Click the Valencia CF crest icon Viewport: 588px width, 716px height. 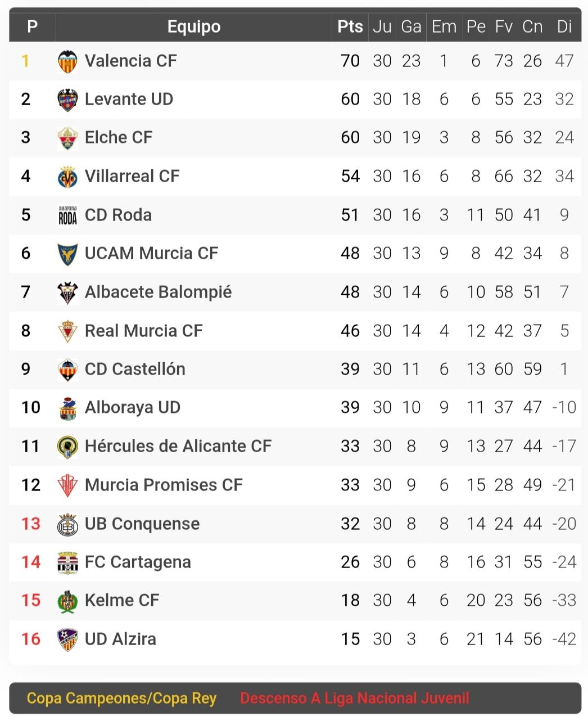(x=67, y=61)
